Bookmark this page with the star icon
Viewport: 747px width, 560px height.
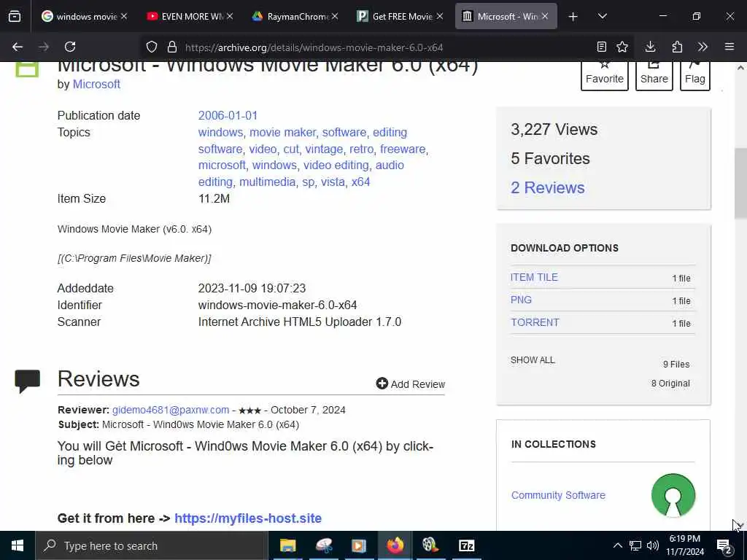click(622, 47)
